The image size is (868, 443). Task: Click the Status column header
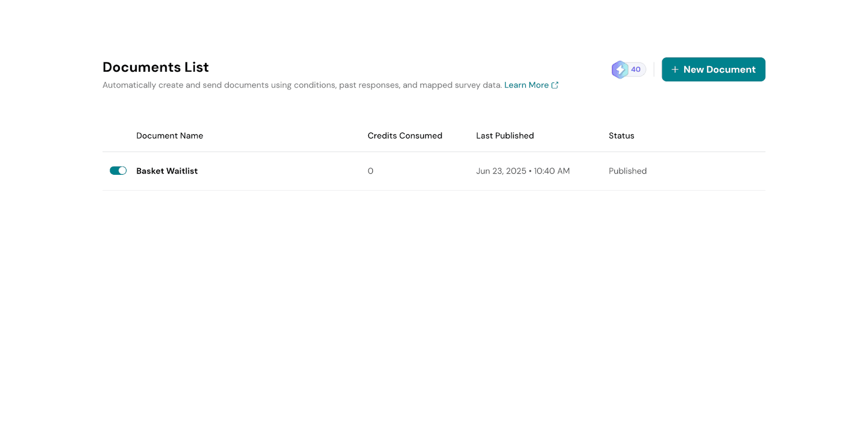tap(621, 136)
